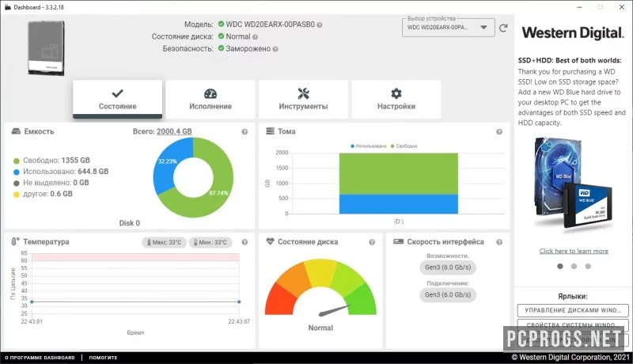Click green check icon beside Состояние диска Normal
The width and height of the screenshot is (633, 364).
coord(221,36)
